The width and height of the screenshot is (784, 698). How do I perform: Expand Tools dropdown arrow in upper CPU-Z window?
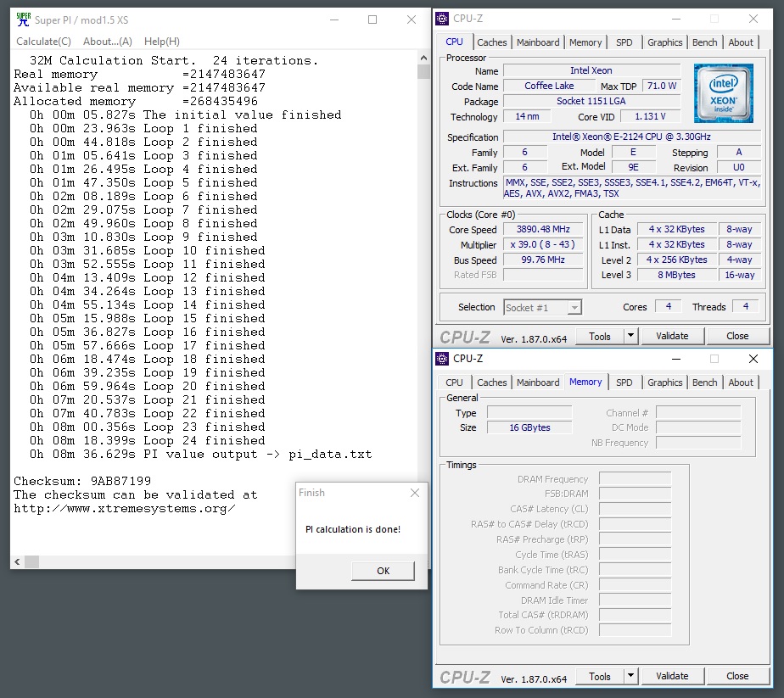point(630,336)
